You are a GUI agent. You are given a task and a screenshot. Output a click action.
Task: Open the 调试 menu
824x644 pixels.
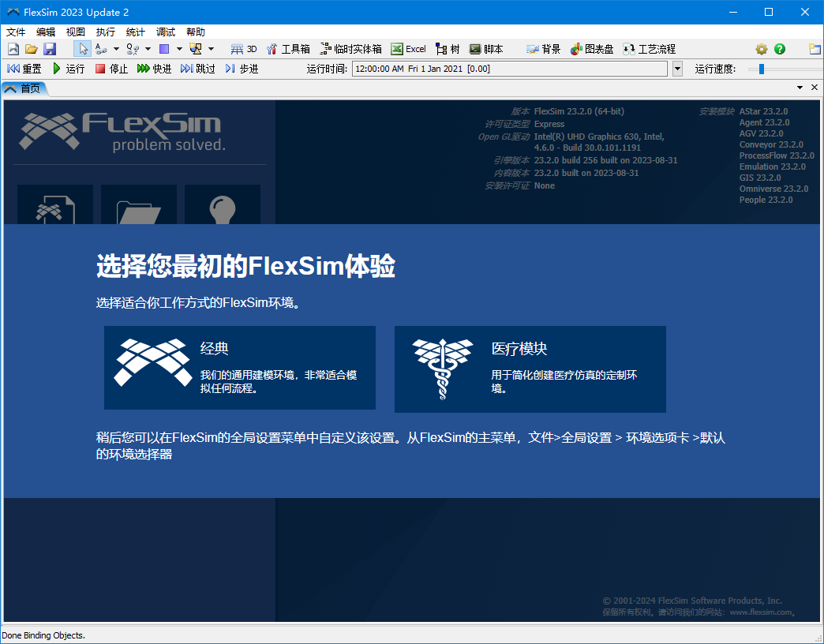tap(166, 32)
